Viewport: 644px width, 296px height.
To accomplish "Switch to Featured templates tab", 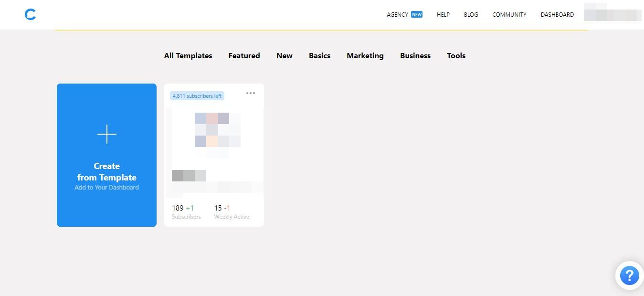I will (244, 56).
